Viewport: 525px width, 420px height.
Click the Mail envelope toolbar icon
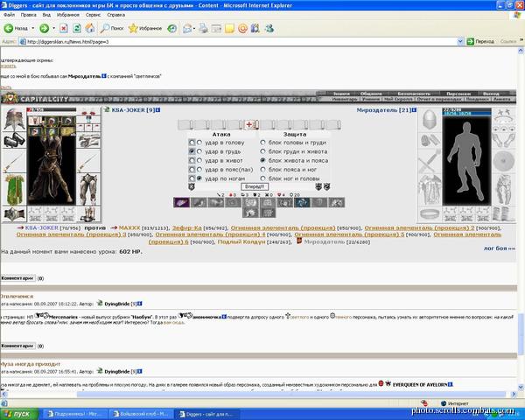[x=187, y=29]
